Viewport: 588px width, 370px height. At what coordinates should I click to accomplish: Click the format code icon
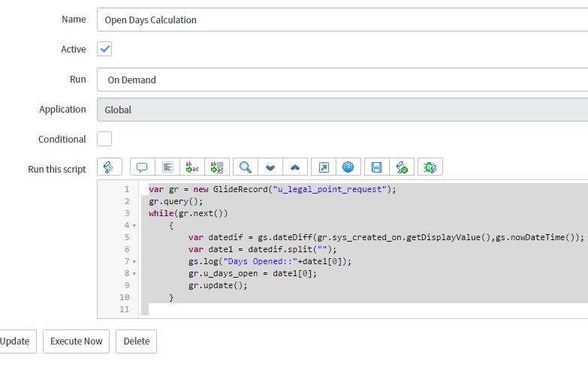coord(167,167)
